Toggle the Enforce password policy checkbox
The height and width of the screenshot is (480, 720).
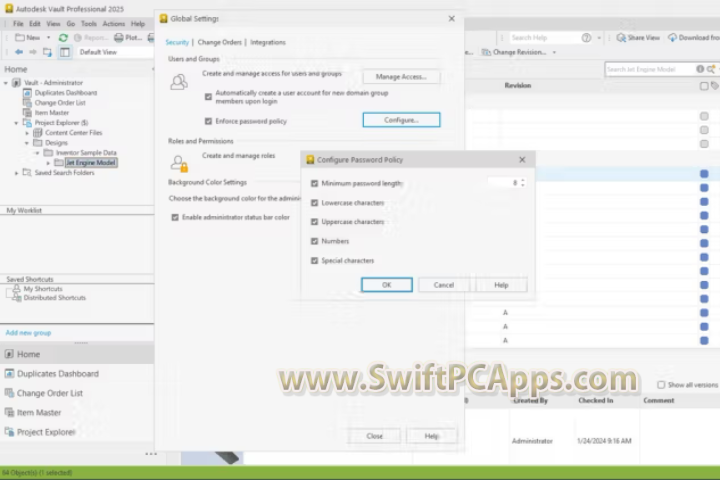pos(208,121)
